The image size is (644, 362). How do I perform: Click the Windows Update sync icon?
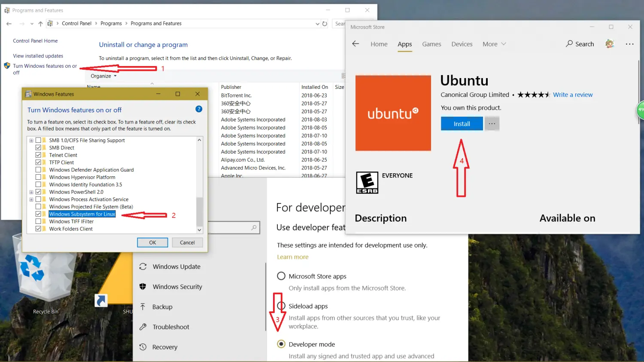143,267
